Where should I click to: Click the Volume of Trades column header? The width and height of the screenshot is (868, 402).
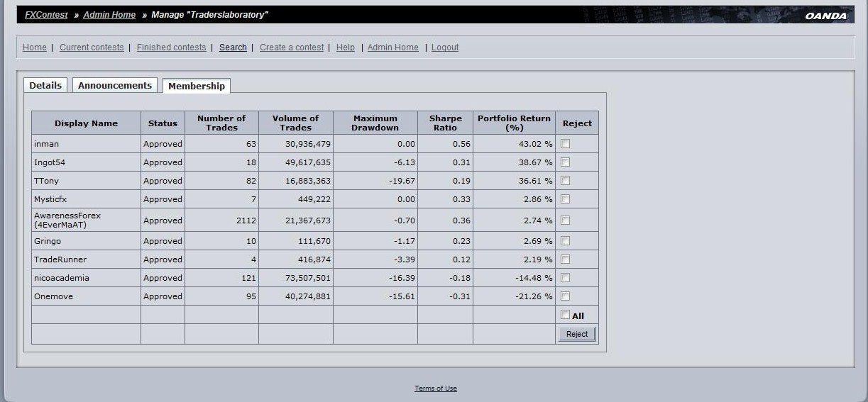[295, 123]
